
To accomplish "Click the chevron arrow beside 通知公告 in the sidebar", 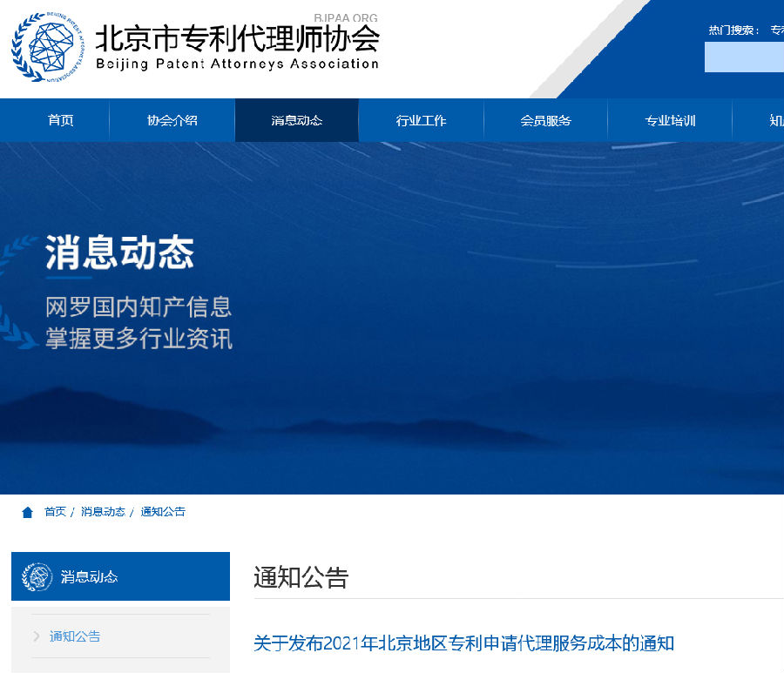I will click(36, 636).
